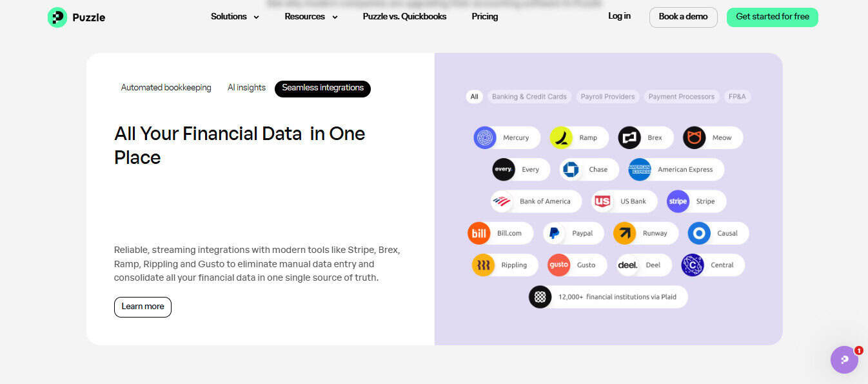Image resolution: width=868 pixels, height=384 pixels.
Task: Click the purple Stripe logo icon
Action: 678,201
